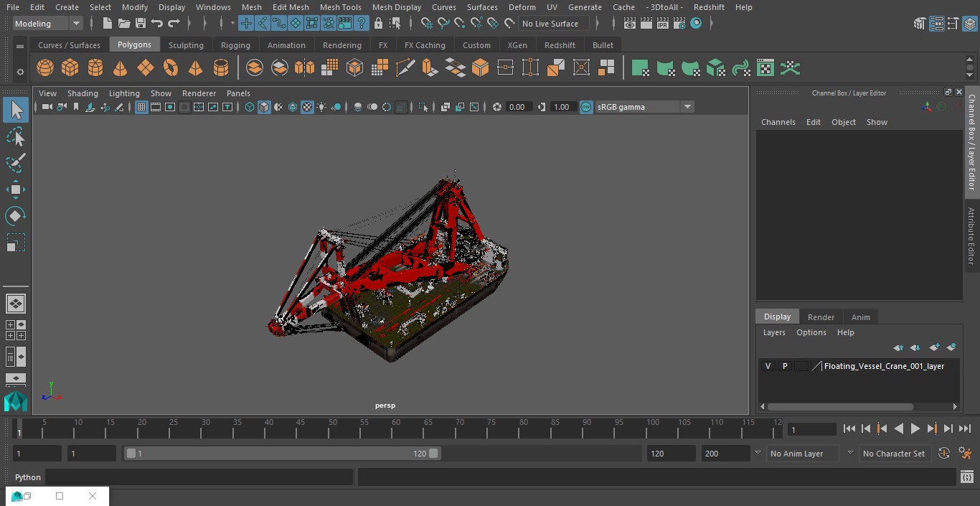Open the viewport Shading dropdown menu
This screenshot has width=980, height=506.
[83, 93]
